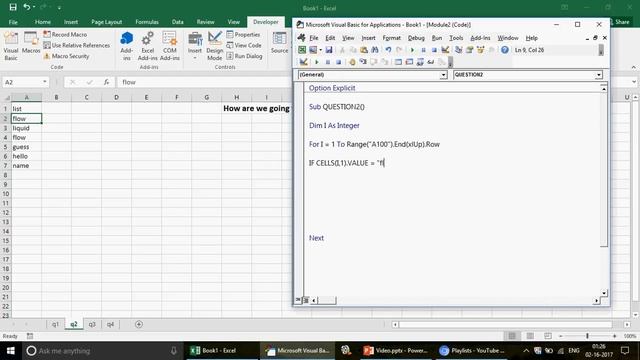Click the zoom-out minus button

561,336
